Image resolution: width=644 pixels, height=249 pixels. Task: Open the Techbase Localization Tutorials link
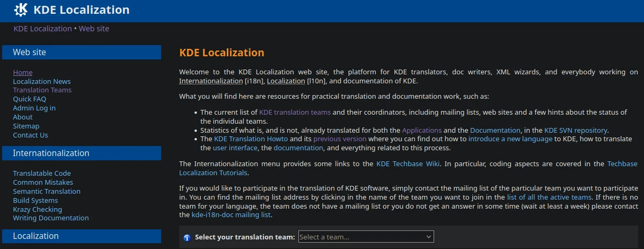click(408, 168)
